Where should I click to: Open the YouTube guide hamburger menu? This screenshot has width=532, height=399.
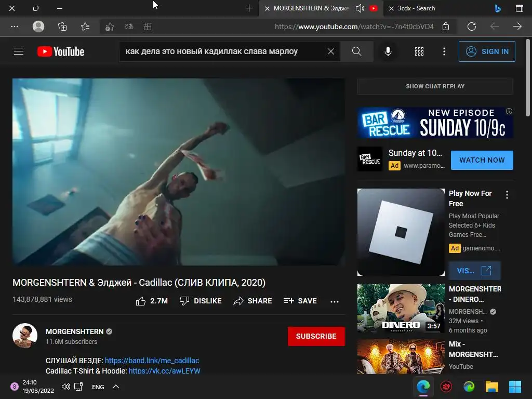click(x=19, y=51)
